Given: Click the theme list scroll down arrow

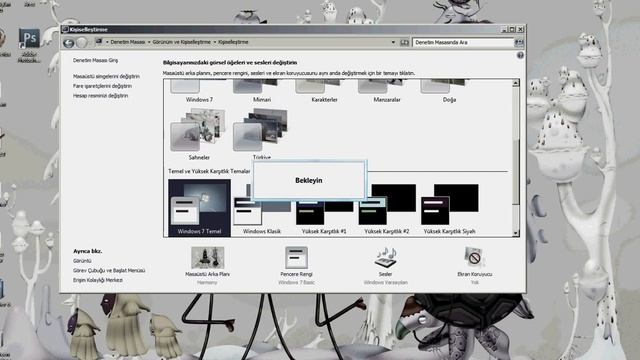Looking at the screenshot, I should point(516,233).
